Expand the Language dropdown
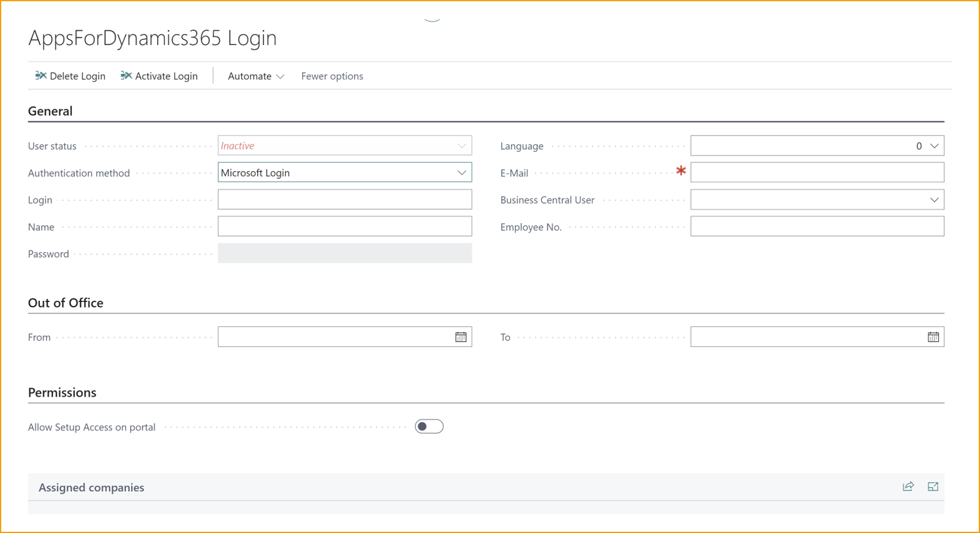Image resolution: width=980 pixels, height=533 pixels. click(934, 146)
